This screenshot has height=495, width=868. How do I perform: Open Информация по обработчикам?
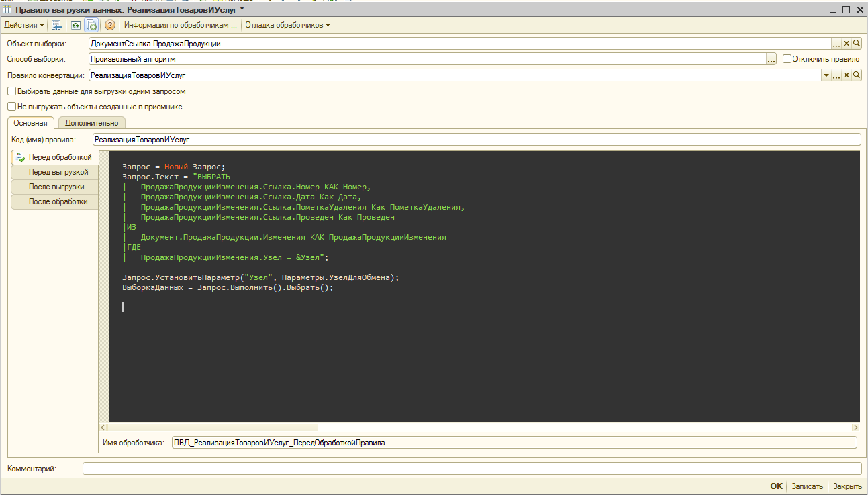click(x=180, y=25)
